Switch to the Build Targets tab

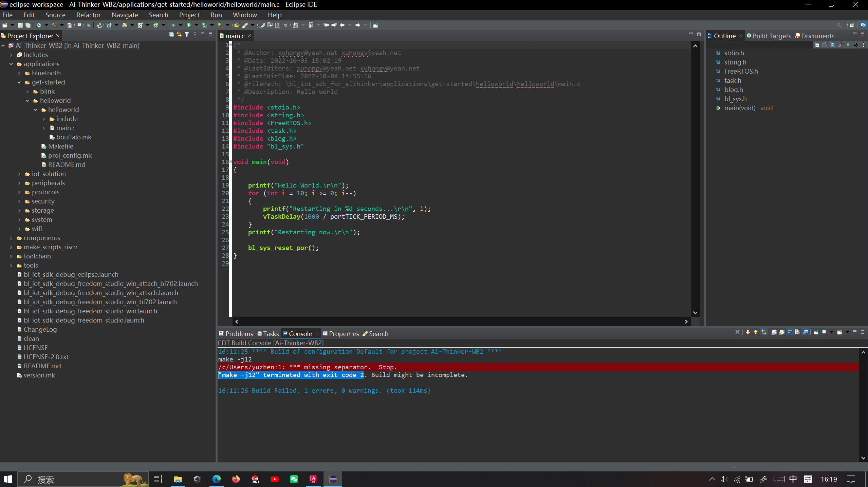tap(769, 36)
